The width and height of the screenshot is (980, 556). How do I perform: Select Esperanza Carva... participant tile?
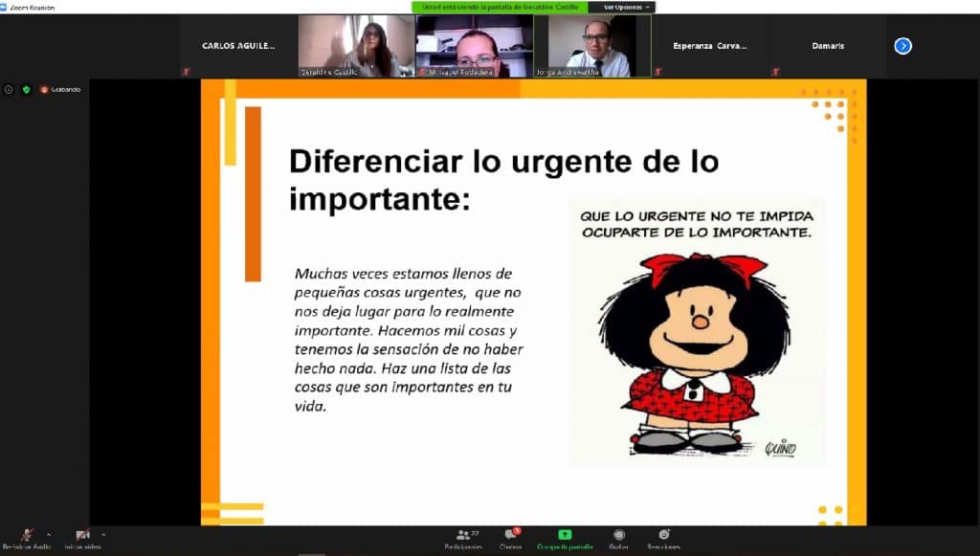pos(710,46)
